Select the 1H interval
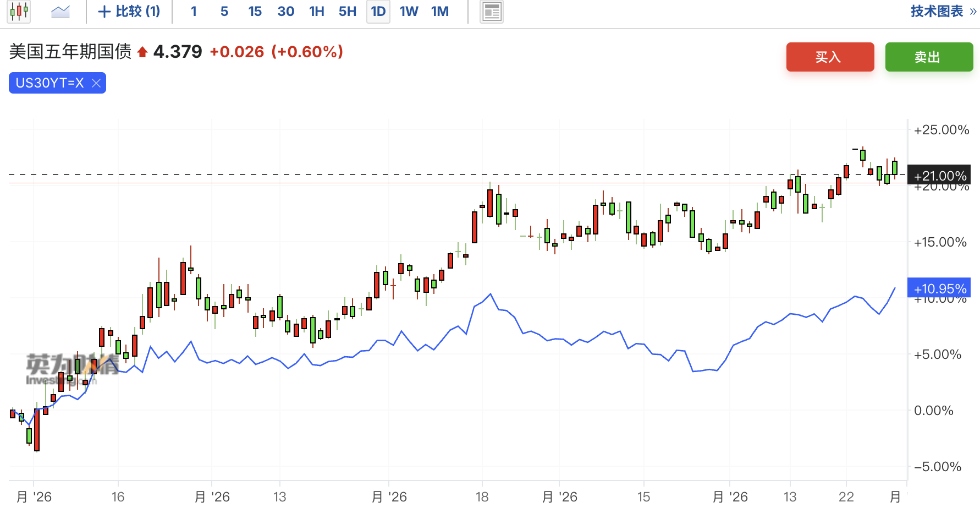This screenshot has width=980, height=524. click(x=317, y=12)
